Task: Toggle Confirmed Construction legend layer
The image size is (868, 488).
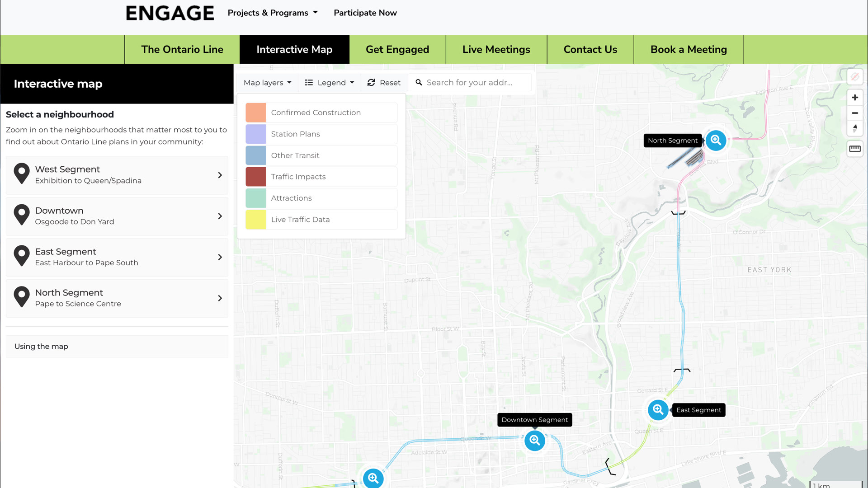Action: (316, 113)
